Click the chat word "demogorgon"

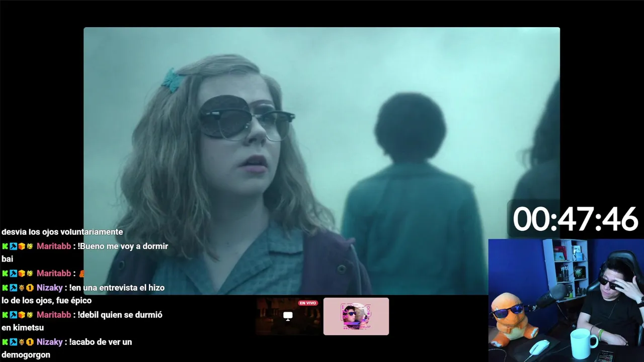[x=26, y=355]
